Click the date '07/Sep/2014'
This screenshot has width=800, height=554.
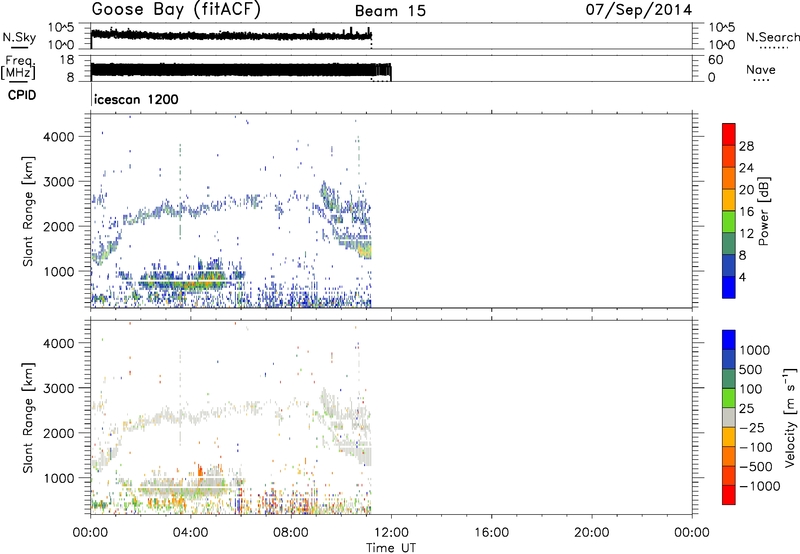639,10
